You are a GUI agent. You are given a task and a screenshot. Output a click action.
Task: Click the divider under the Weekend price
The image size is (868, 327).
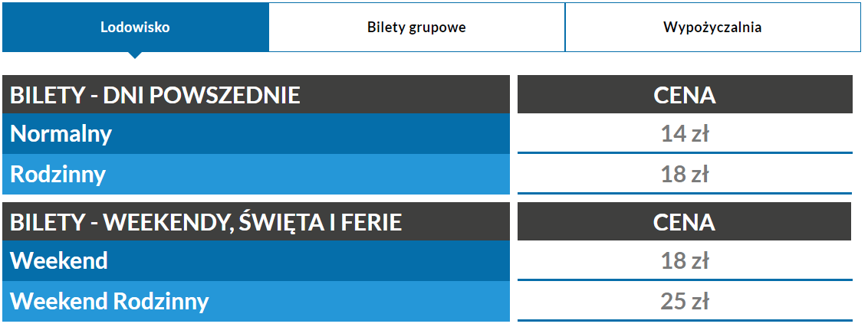pos(685,280)
